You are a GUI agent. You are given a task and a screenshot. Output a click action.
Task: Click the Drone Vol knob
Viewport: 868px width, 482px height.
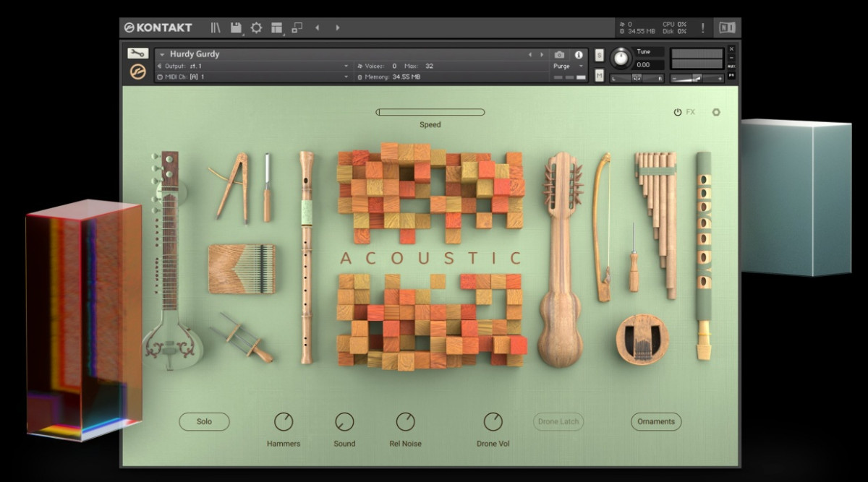[x=493, y=421]
